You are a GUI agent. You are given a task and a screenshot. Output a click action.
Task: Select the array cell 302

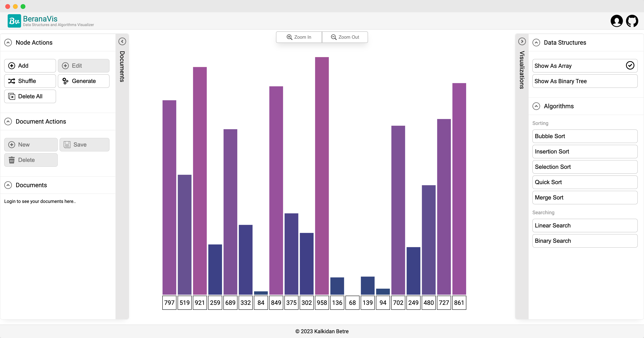click(306, 303)
